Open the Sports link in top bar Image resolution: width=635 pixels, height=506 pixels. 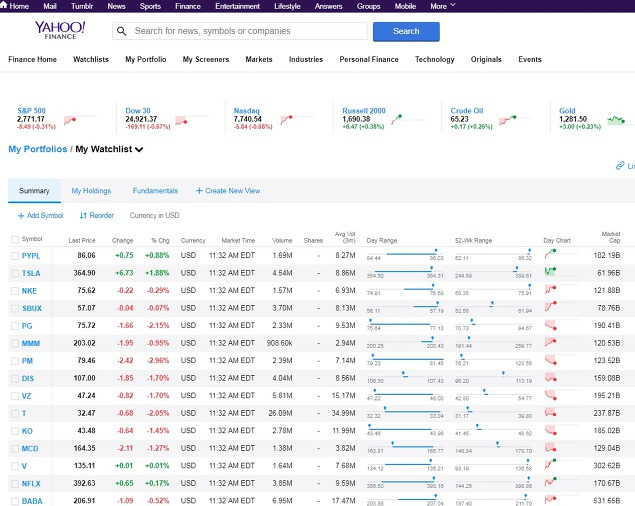pos(150,6)
